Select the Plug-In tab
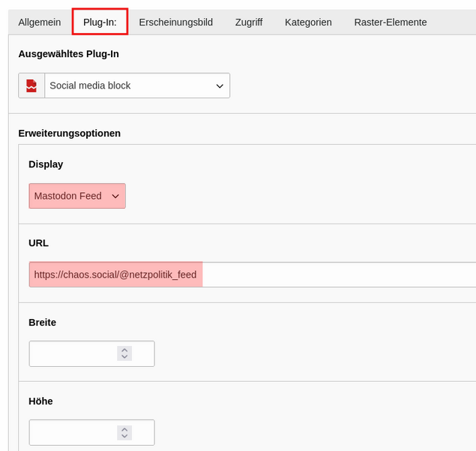The width and height of the screenshot is (476, 451). click(x=100, y=23)
